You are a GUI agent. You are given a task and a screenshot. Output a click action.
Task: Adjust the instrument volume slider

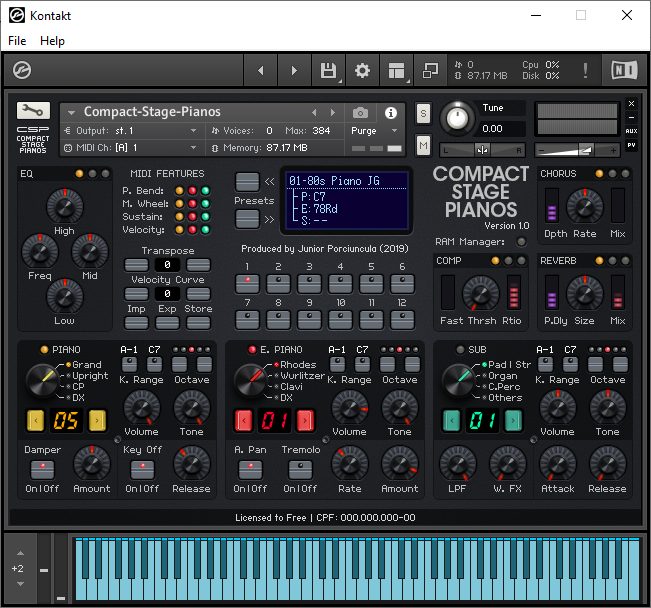pos(577,150)
